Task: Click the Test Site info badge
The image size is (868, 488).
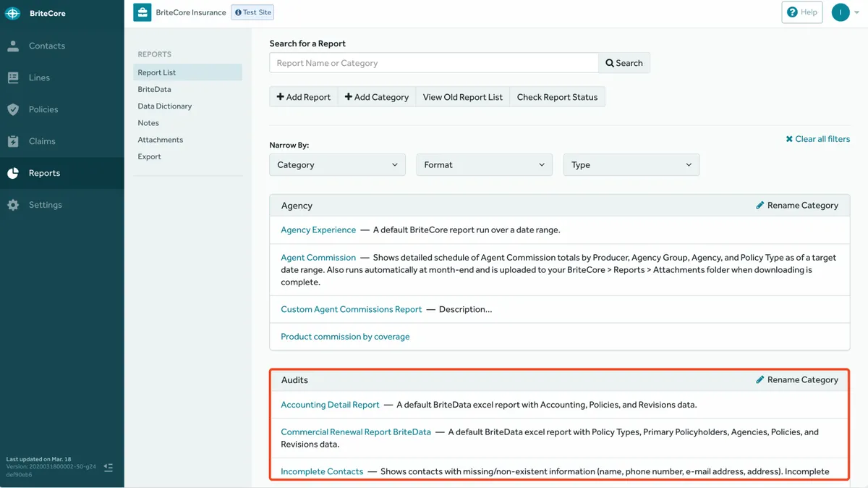Action: pyautogui.click(x=252, y=12)
